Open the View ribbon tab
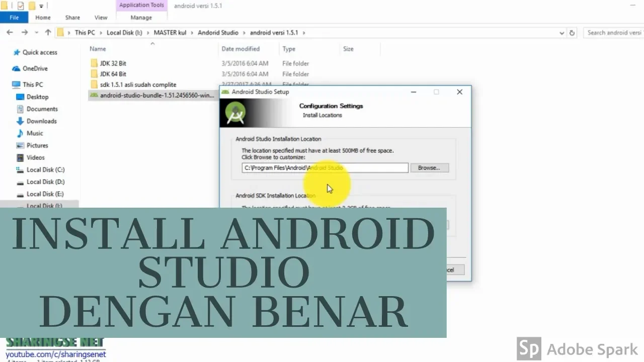This screenshot has height=362, width=644. (101, 18)
